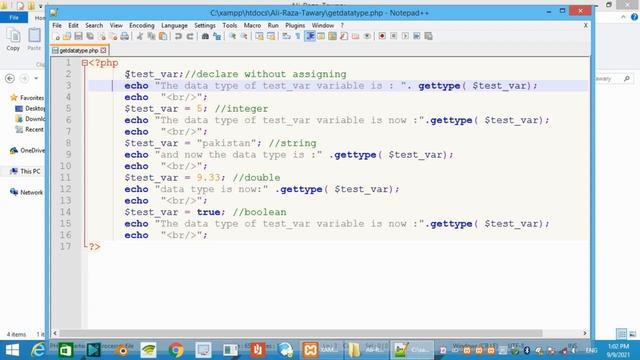
Task: Select Network in Explorer navigation pane
Action: click(x=27, y=192)
